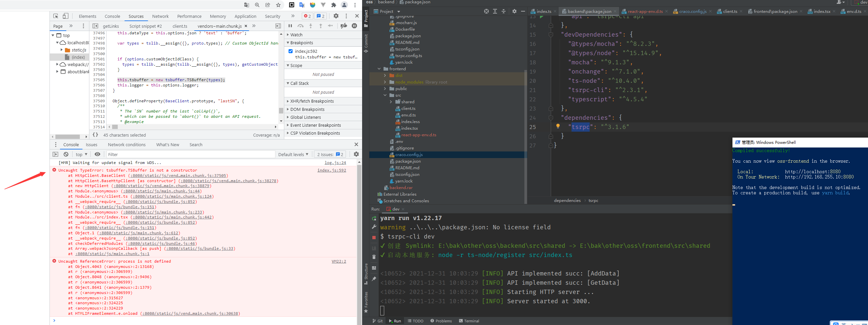Pretty print the source with braces icon
The height and width of the screenshot is (325, 868).
point(95,135)
